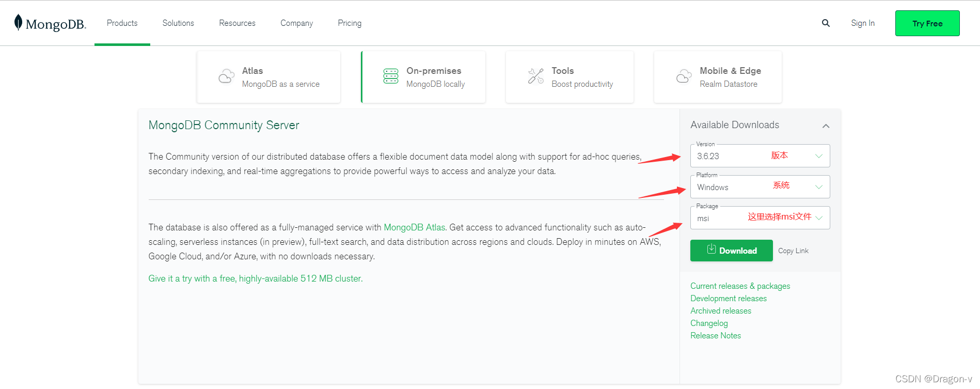Screen dimensions: 980x389
Task: Collapse the Available Downloads section
Action: [x=826, y=126]
